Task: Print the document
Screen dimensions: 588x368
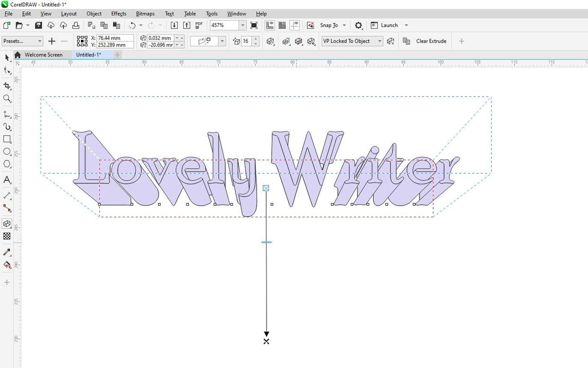Action: [x=75, y=25]
